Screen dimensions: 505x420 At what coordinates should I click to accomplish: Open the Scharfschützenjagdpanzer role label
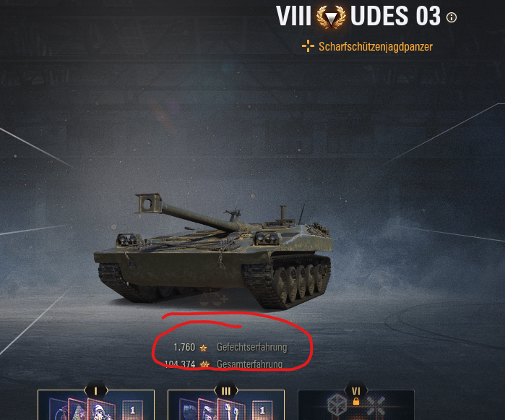[x=376, y=46]
